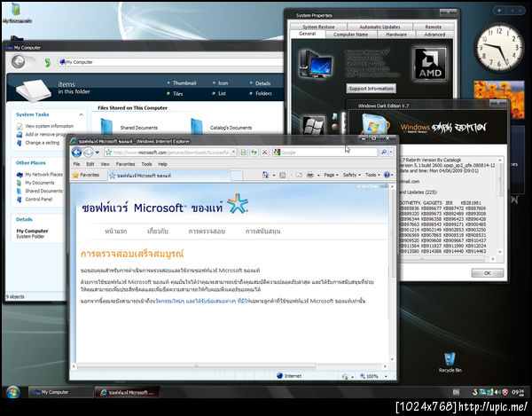
Task: Click the IE address bar URL
Action: pos(171,153)
